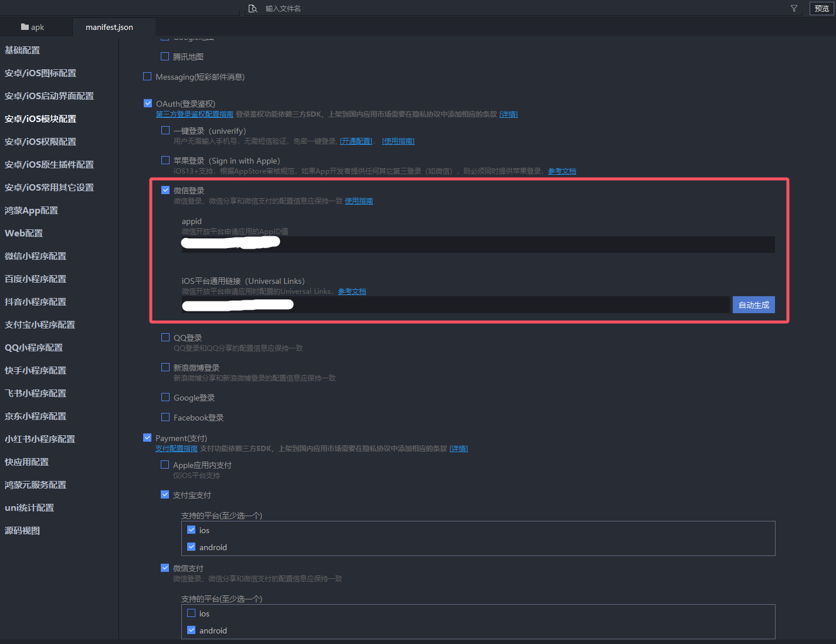
Task: Enable the QQ登录 checkbox
Action: click(x=165, y=337)
